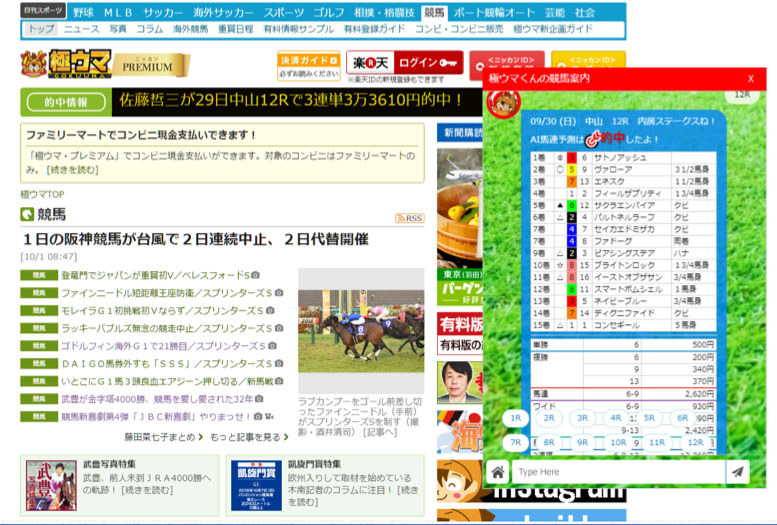Viewport: 777px width, 525px height.
Task: Open the 海外サッカー navigation tab
Action: coord(223,12)
